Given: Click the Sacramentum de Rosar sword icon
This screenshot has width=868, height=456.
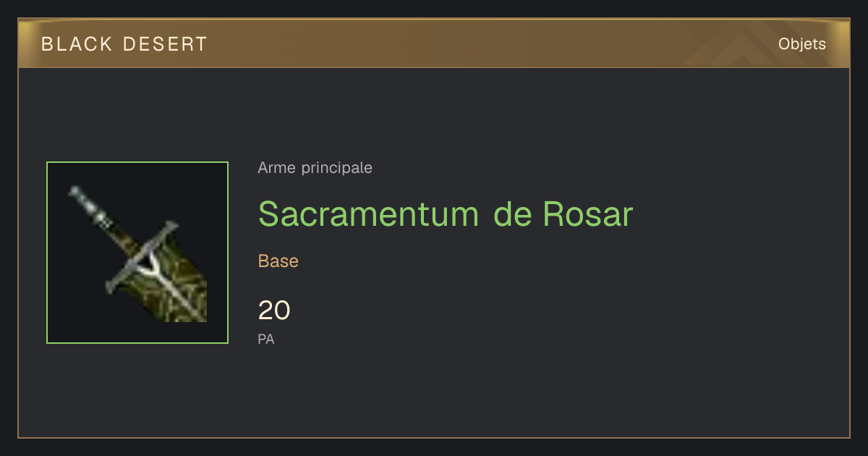Looking at the screenshot, I should (137, 253).
